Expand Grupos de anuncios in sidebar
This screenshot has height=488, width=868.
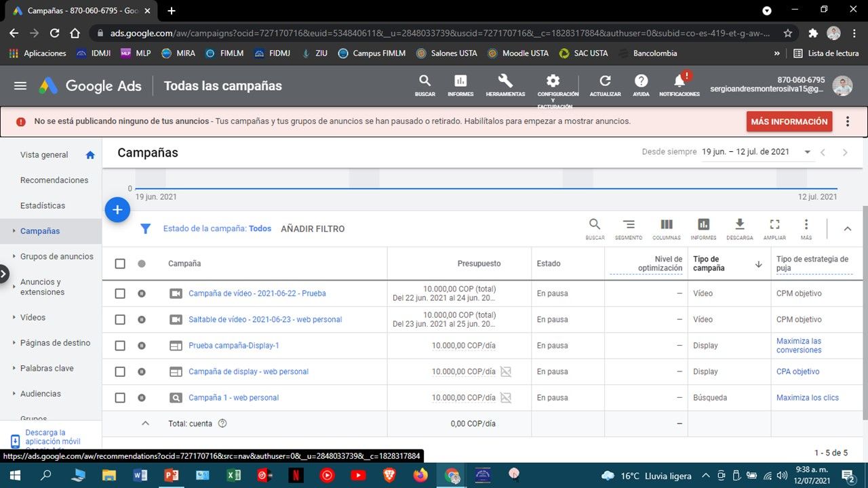[x=14, y=257]
